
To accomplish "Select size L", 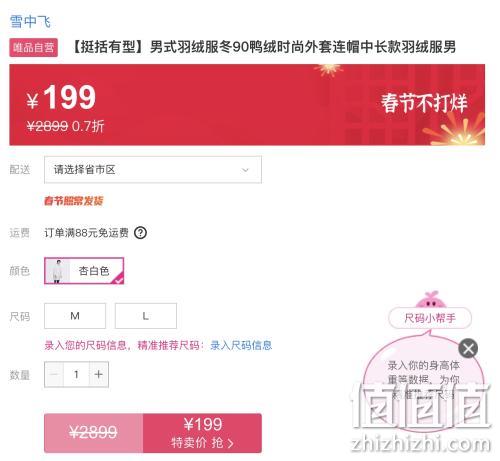I will pyautogui.click(x=146, y=316).
